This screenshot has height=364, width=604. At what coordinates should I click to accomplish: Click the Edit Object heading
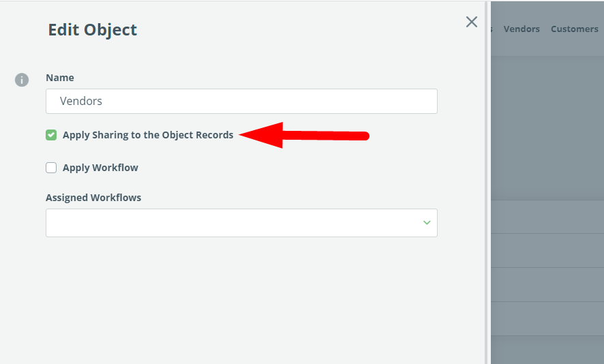tap(93, 30)
